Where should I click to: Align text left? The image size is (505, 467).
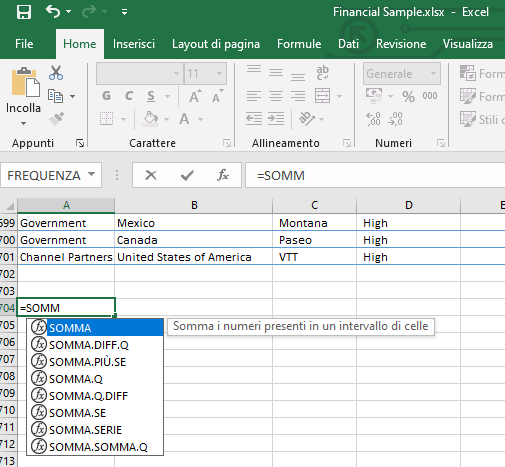click(x=254, y=96)
